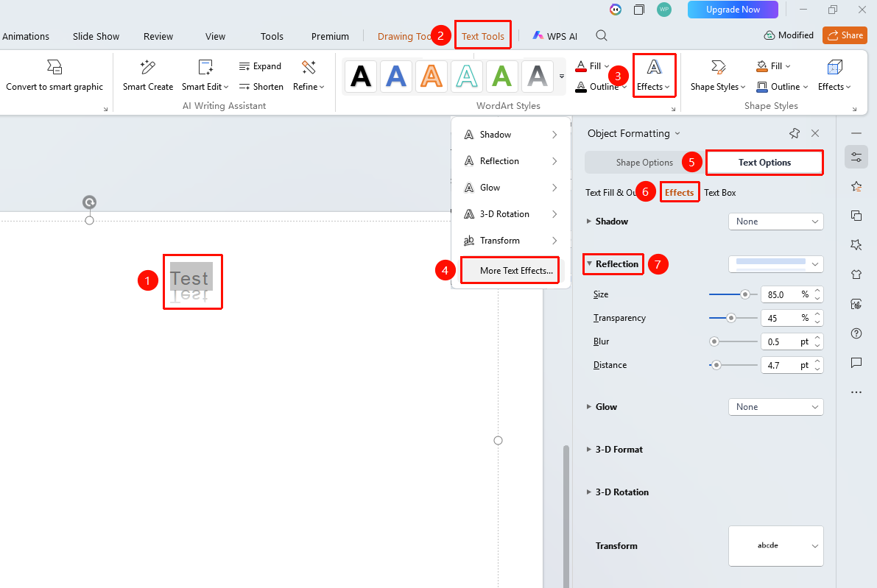This screenshot has width=877, height=588.
Task: Click the Shape Styles icon
Action: 718,67
